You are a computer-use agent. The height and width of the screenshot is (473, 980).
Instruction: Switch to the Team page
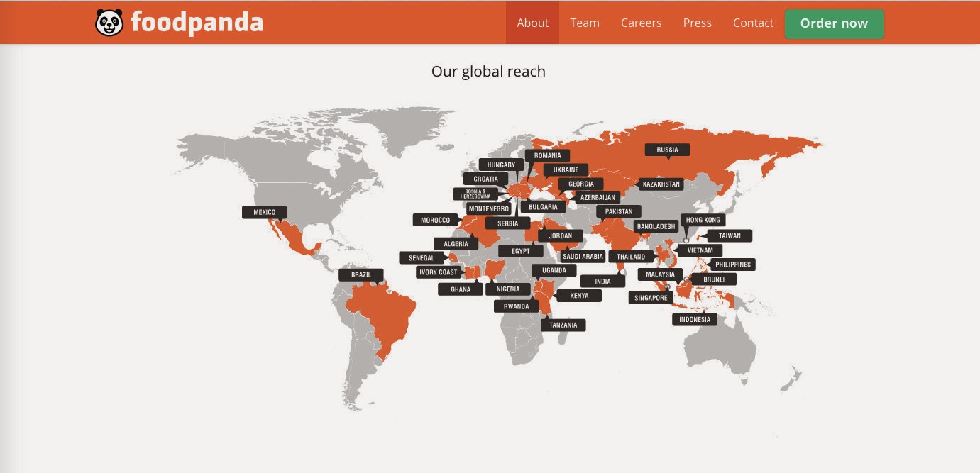(584, 23)
